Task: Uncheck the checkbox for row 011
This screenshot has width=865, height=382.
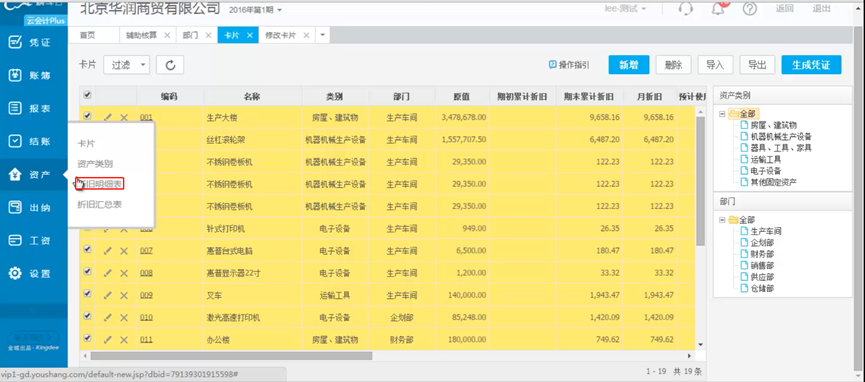Action: pos(87,338)
